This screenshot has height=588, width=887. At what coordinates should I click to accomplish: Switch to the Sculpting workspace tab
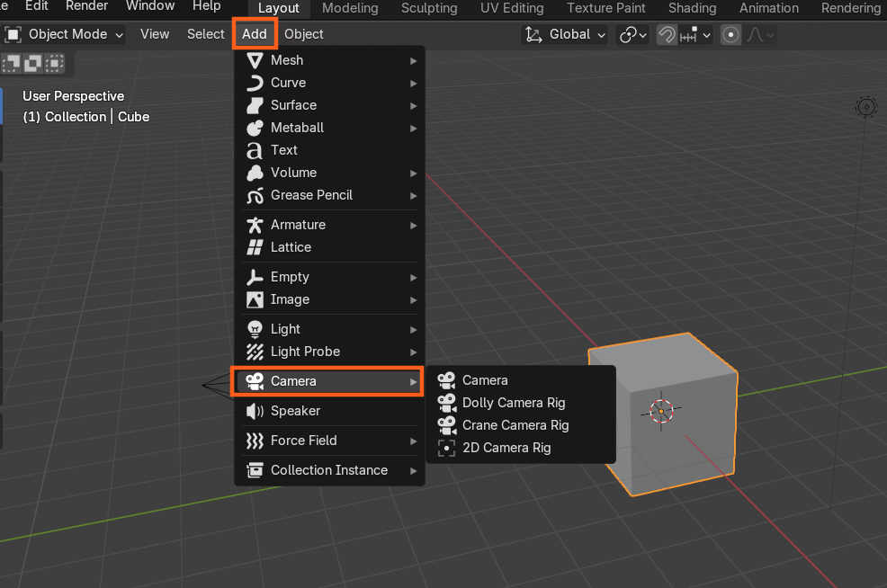pyautogui.click(x=429, y=8)
